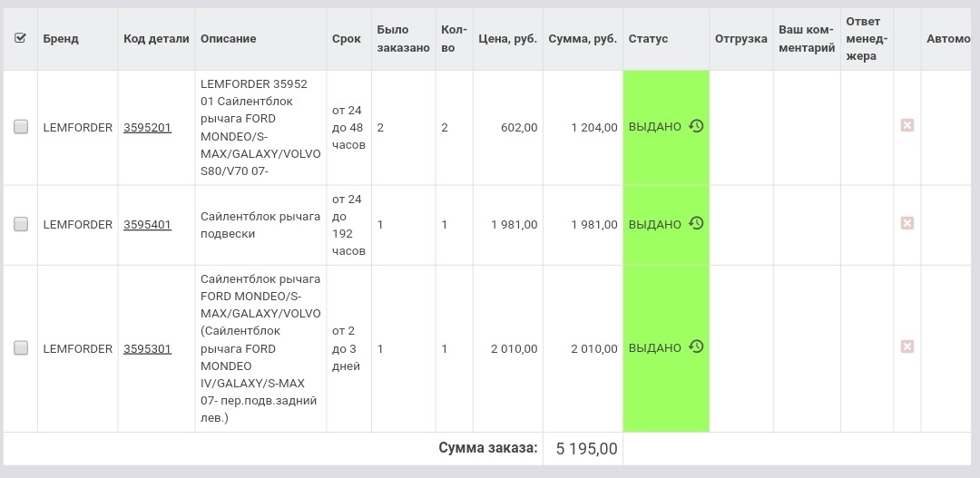
Task: Click the Срок column header
Action: [347, 39]
